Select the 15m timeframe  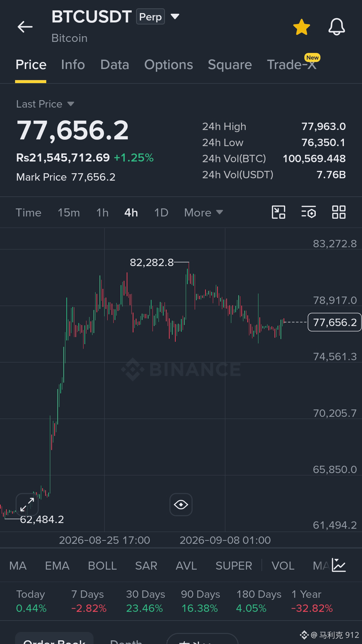click(x=69, y=212)
